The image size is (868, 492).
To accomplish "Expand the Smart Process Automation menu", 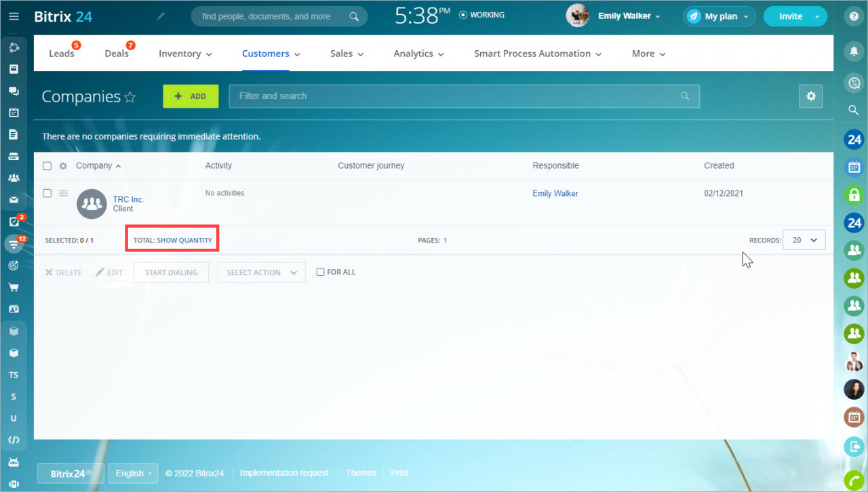I will [x=538, y=54].
